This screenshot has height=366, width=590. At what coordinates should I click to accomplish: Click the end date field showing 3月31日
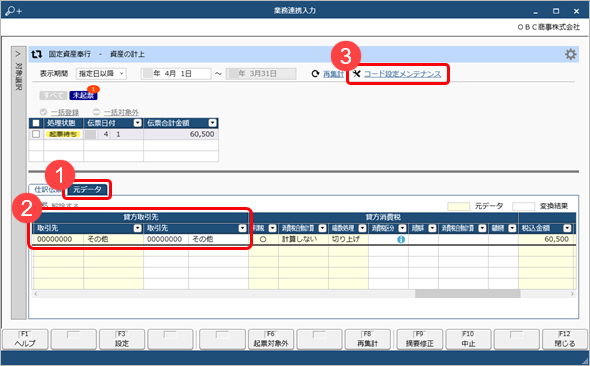coord(261,74)
